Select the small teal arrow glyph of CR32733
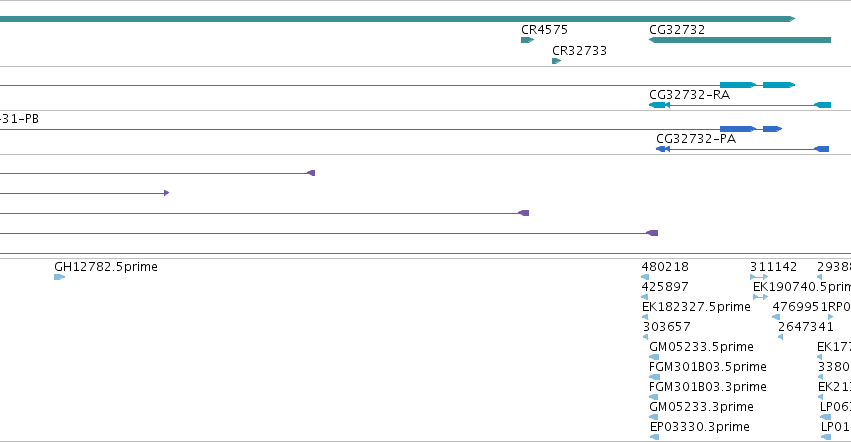 click(556, 61)
